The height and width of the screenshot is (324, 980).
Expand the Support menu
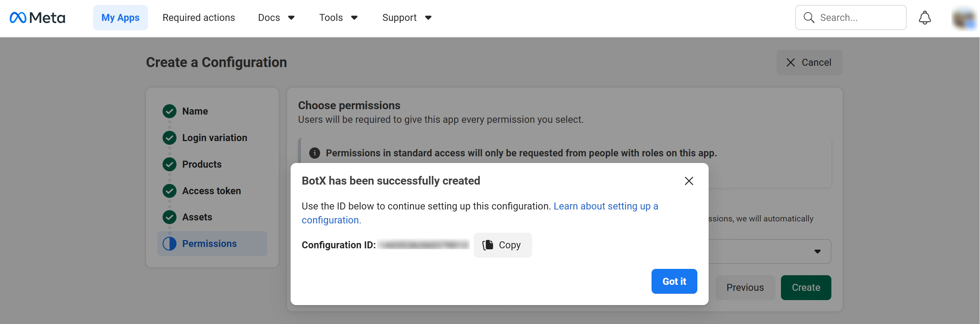[407, 18]
